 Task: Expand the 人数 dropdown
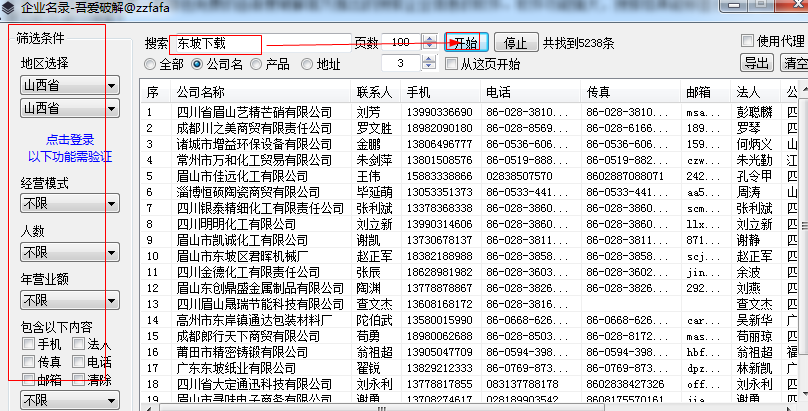click(70, 252)
